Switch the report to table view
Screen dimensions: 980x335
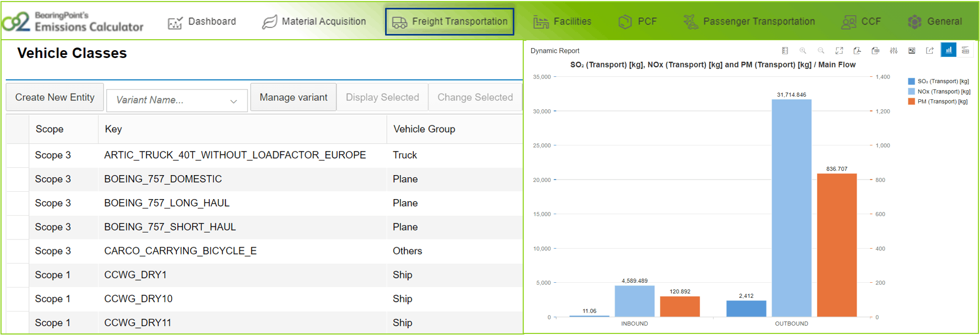tap(965, 51)
